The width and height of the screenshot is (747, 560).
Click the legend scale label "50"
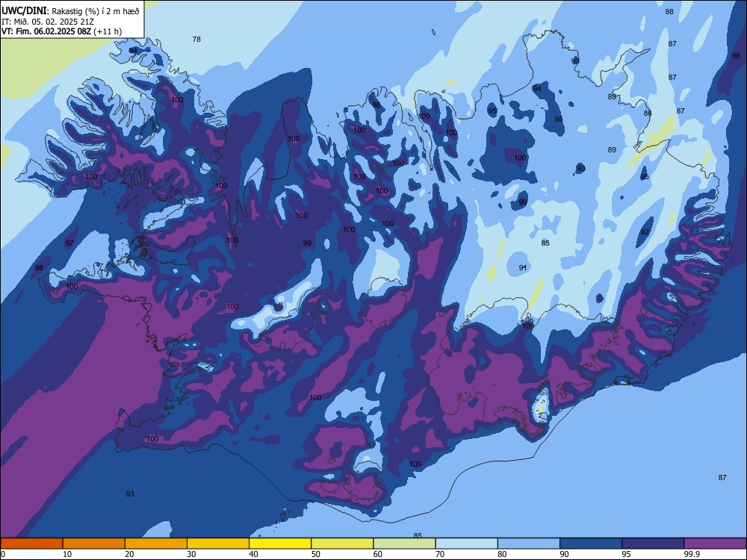pos(316,554)
